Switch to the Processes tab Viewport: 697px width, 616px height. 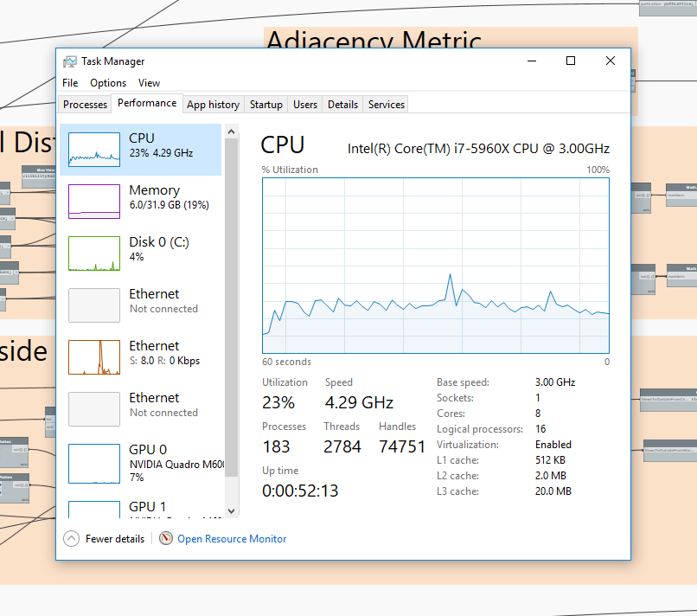(x=86, y=105)
